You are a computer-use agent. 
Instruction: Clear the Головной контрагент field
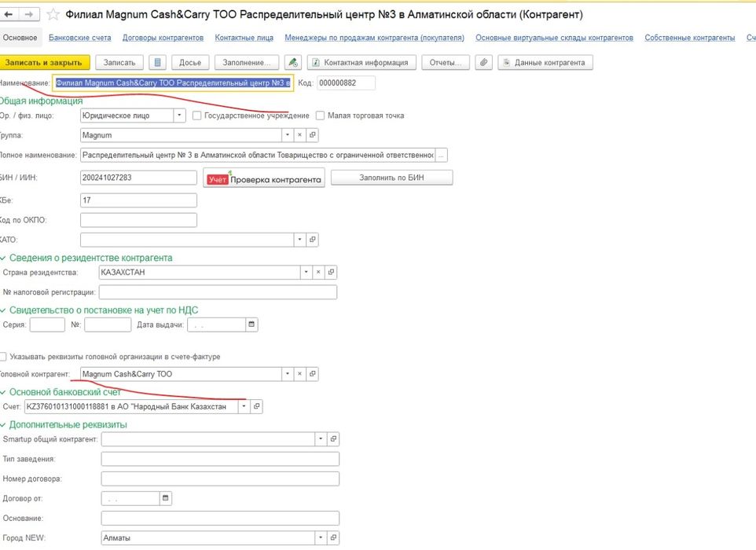[x=299, y=374]
